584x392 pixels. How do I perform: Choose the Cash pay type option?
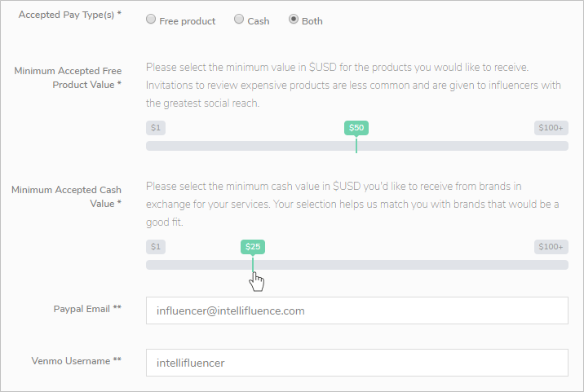click(239, 20)
